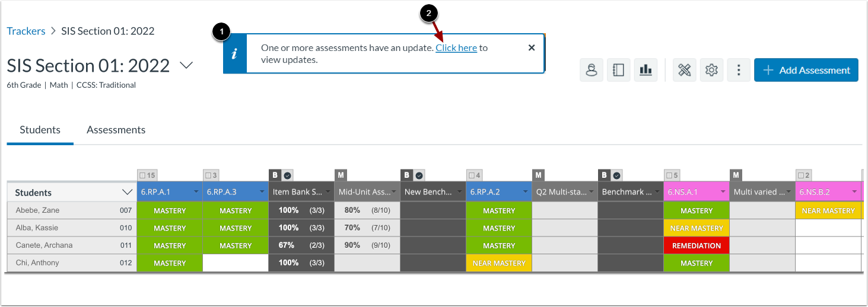Open the Mid-Unit Ass... column dropdown arrow
Image resolution: width=868 pixels, height=307 pixels.
(393, 192)
